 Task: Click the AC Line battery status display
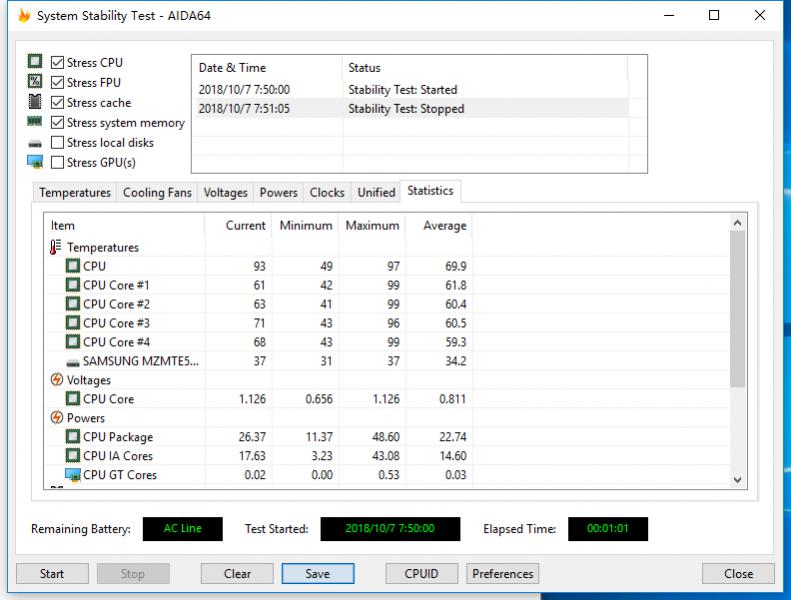click(x=183, y=529)
